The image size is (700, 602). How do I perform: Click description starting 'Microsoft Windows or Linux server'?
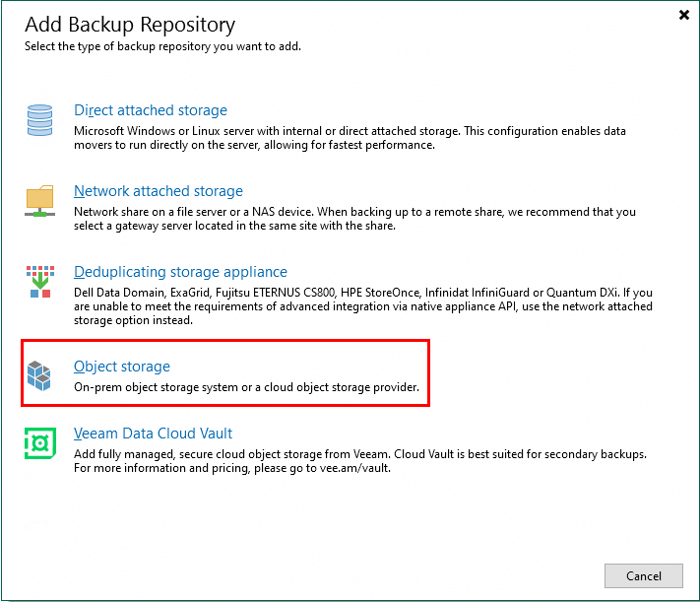[350, 138]
